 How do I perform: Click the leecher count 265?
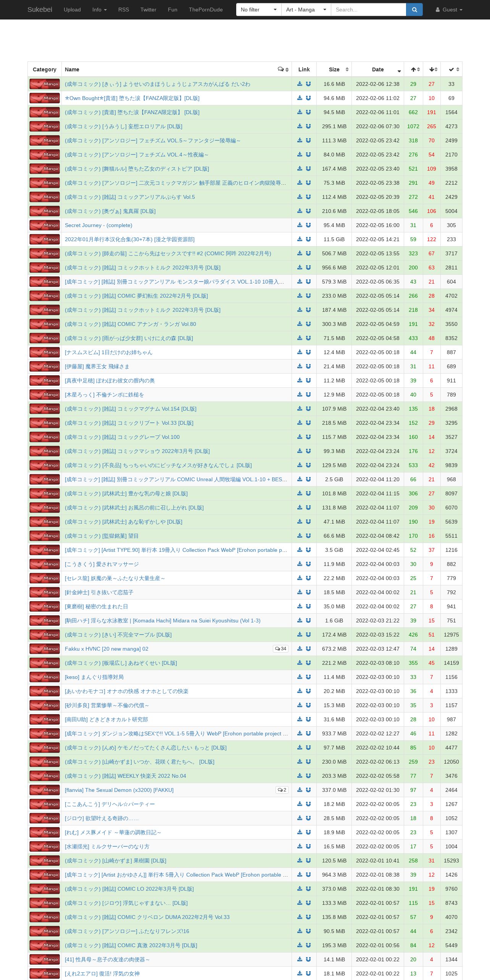(432, 126)
